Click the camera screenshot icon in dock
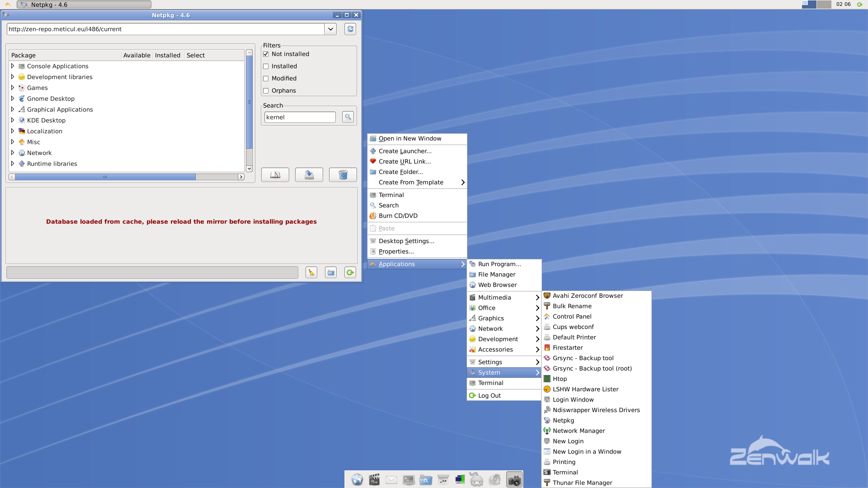The width and height of the screenshot is (868, 488). pyautogui.click(x=514, y=479)
